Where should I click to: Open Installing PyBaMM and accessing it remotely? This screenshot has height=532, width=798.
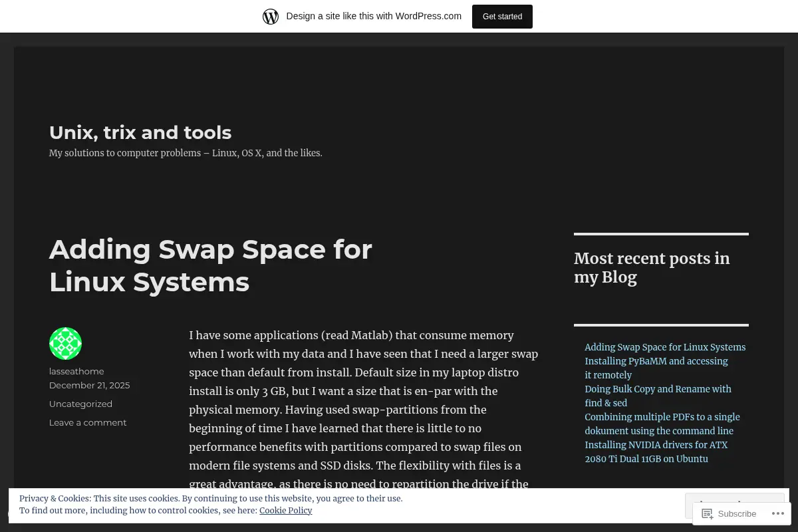coord(656,368)
